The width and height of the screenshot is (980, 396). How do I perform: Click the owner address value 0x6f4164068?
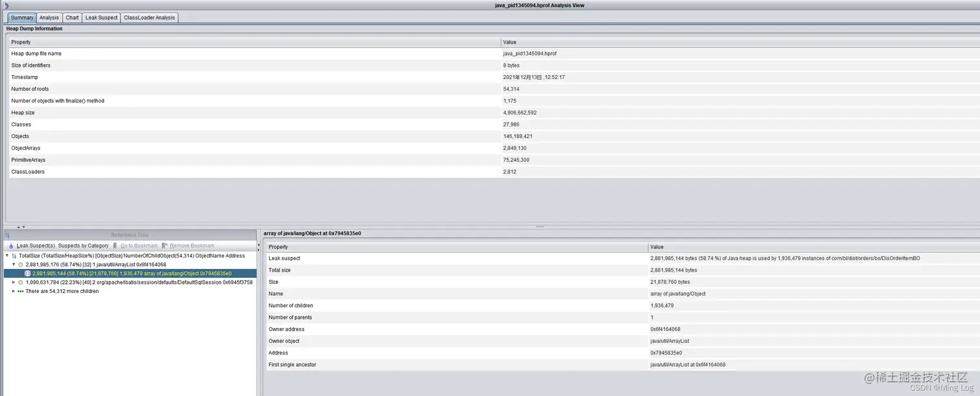pos(665,329)
